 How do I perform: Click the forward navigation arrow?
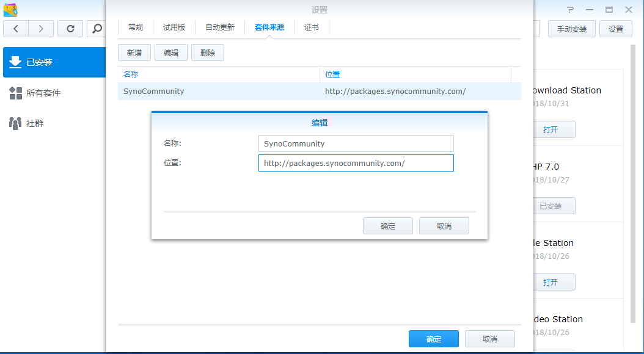tap(41, 29)
